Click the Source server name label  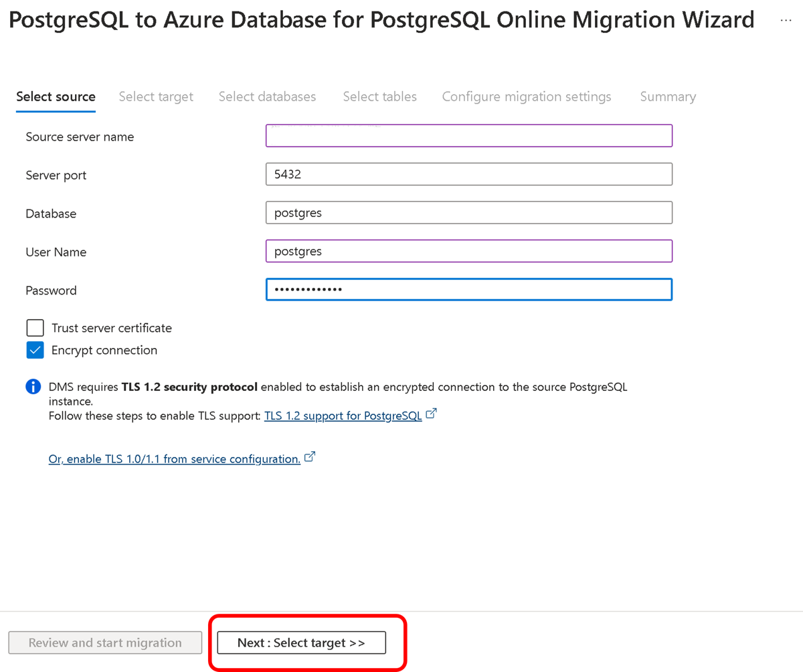pos(80,137)
